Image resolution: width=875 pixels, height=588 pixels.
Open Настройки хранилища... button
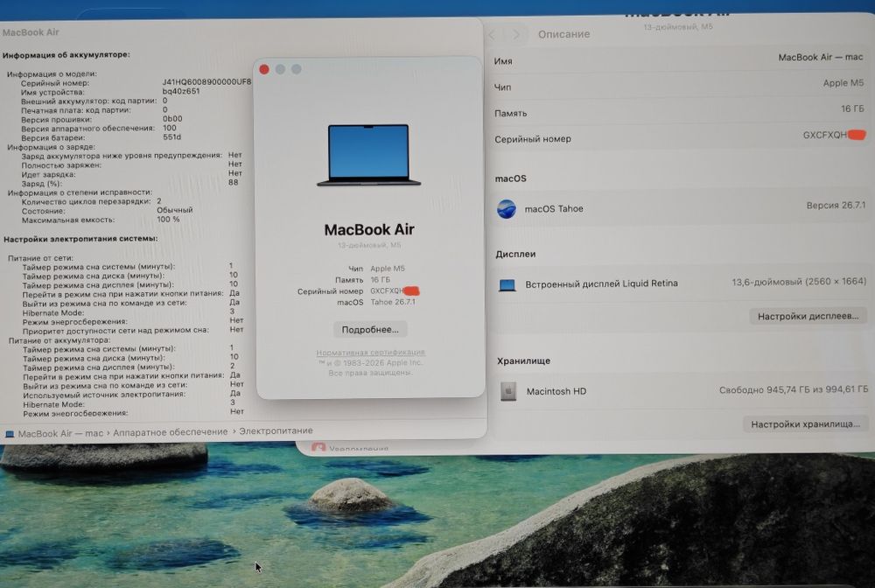[x=805, y=424]
